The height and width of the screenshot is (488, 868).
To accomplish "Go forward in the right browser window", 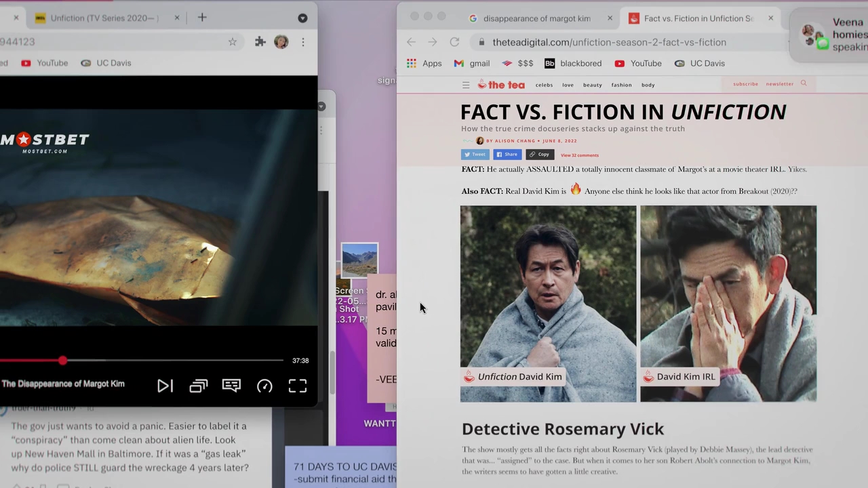I will (x=433, y=42).
